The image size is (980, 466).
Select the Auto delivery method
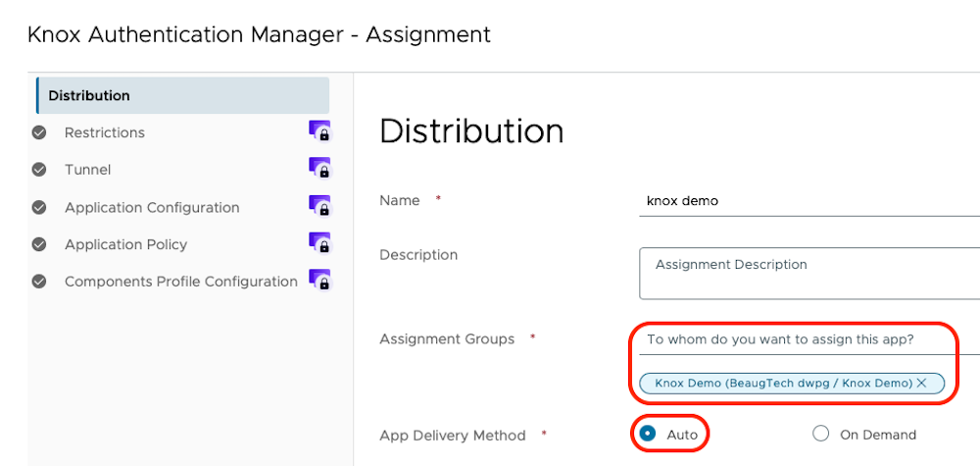coord(647,434)
